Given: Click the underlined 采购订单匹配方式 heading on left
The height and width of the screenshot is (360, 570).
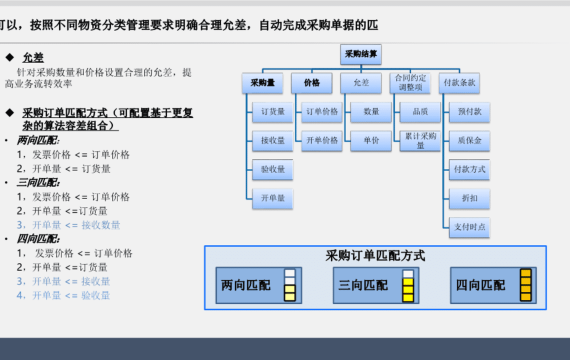Looking at the screenshot, I should (x=108, y=119).
